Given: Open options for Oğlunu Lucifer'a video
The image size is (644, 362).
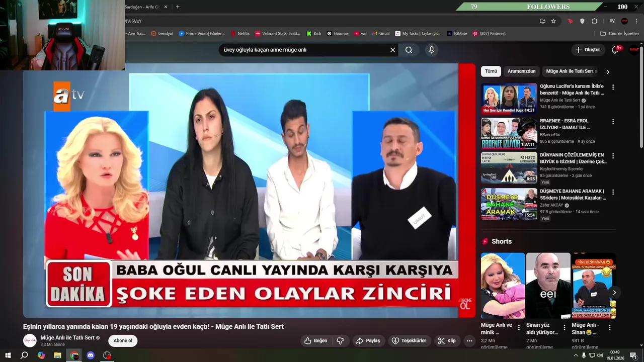Looking at the screenshot, I should point(613,87).
